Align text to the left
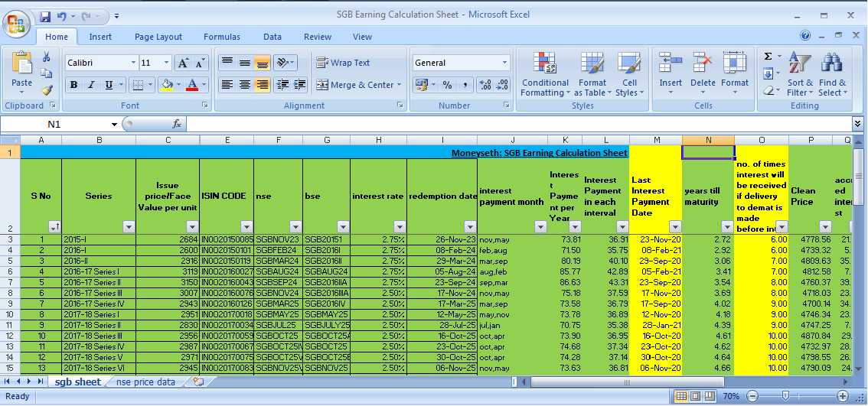Screen dimensions: 868x406 (x=227, y=85)
